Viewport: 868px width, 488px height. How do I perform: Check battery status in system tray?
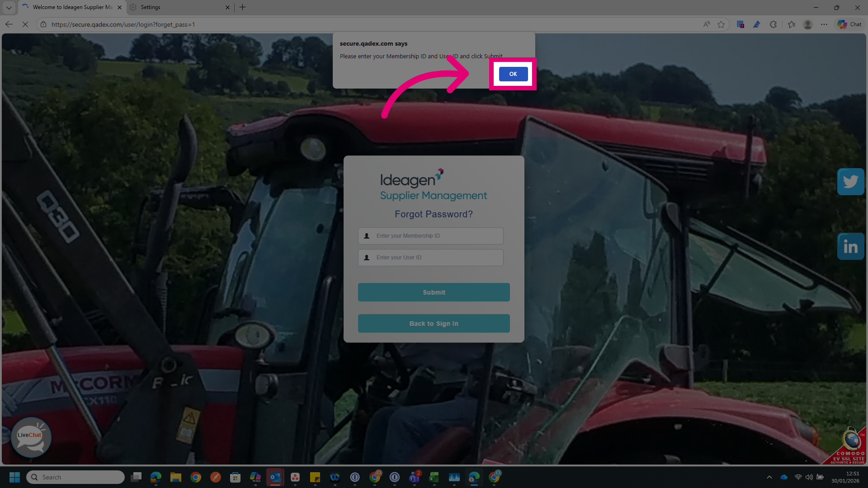pyautogui.click(x=820, y=477)
